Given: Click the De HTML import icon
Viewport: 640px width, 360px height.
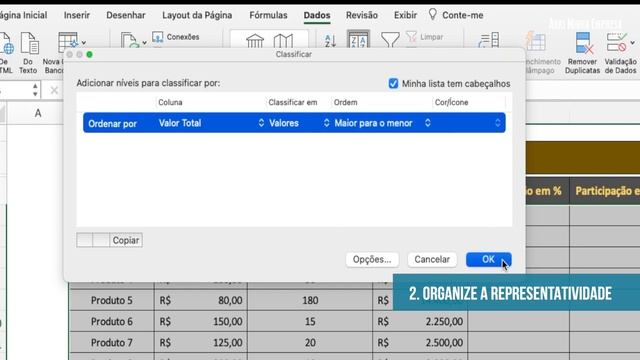Looking at the screenshot, I should tap(7, 44).
